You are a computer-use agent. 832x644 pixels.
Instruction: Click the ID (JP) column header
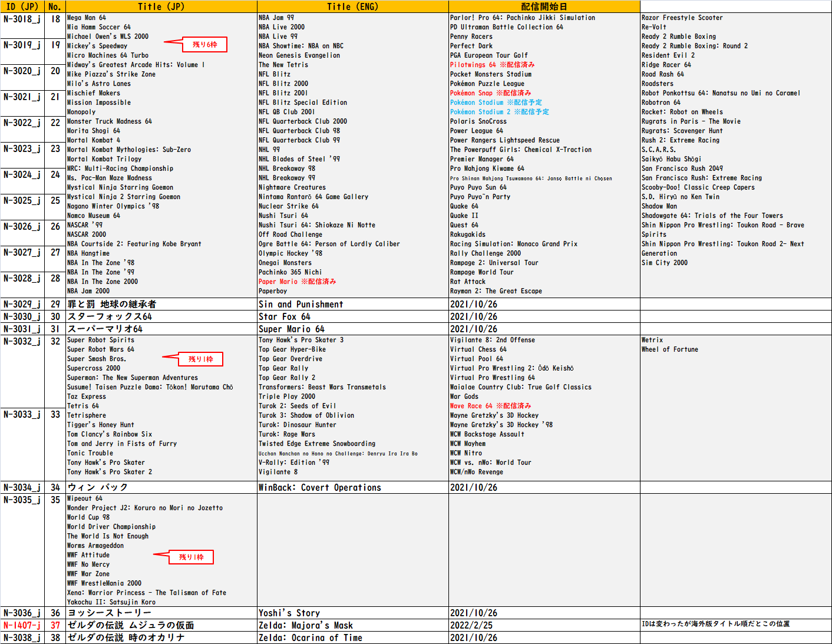pyautogui.click(x=22, y=6)
